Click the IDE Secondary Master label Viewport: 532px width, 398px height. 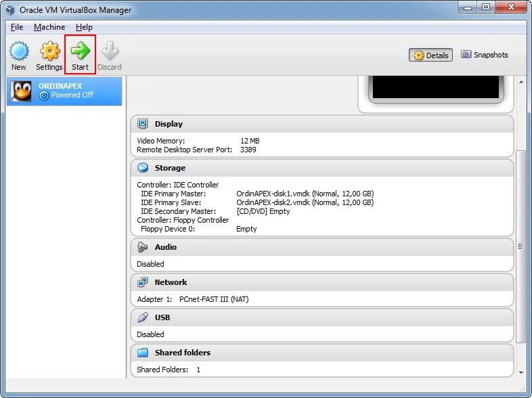click(x=179, y=211)
